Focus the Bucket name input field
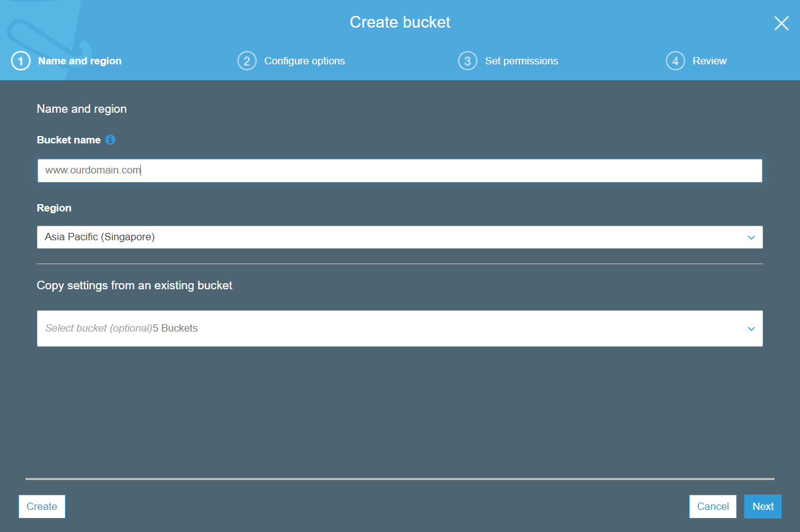The height and width of the screenshot is (532, 800). pyautogui.click(x=400, y=170)
